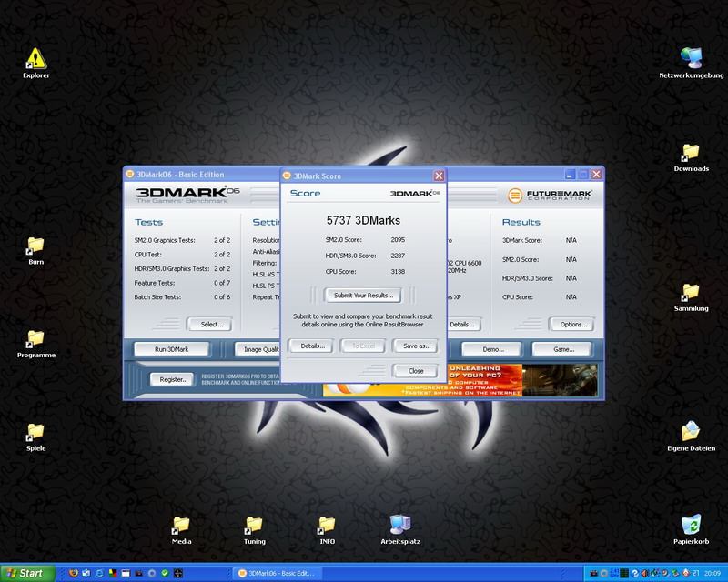Open the Downloads folder shortcut
Screen dimensions: 728x582
(x=691, y=158)
